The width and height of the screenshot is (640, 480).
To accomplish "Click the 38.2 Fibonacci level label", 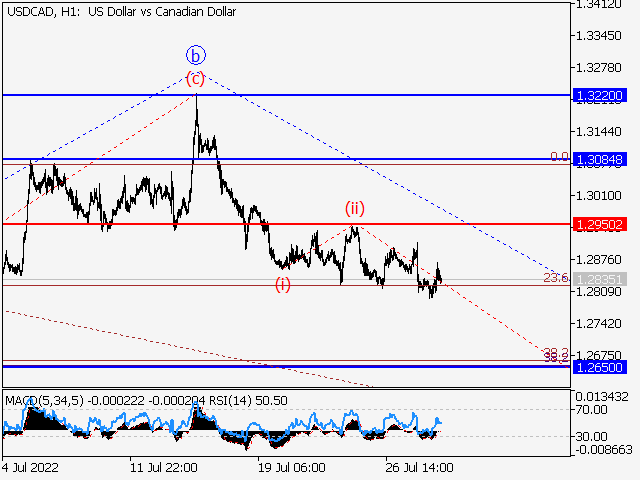I will click(x=556, y=353).
